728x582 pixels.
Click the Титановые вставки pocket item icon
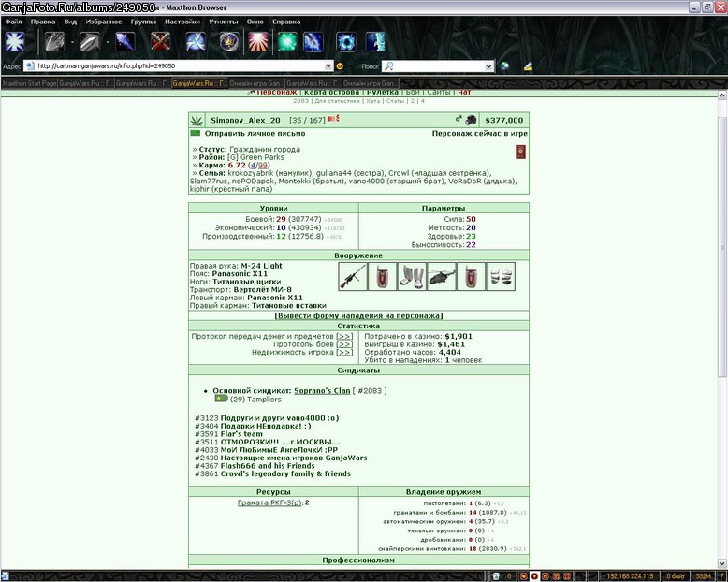tap(501, 277)
